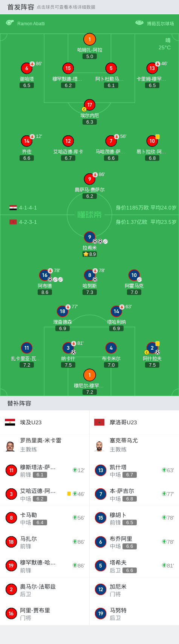
Task: Open 摩洛哥U23 team header
Action: point(134,422)
